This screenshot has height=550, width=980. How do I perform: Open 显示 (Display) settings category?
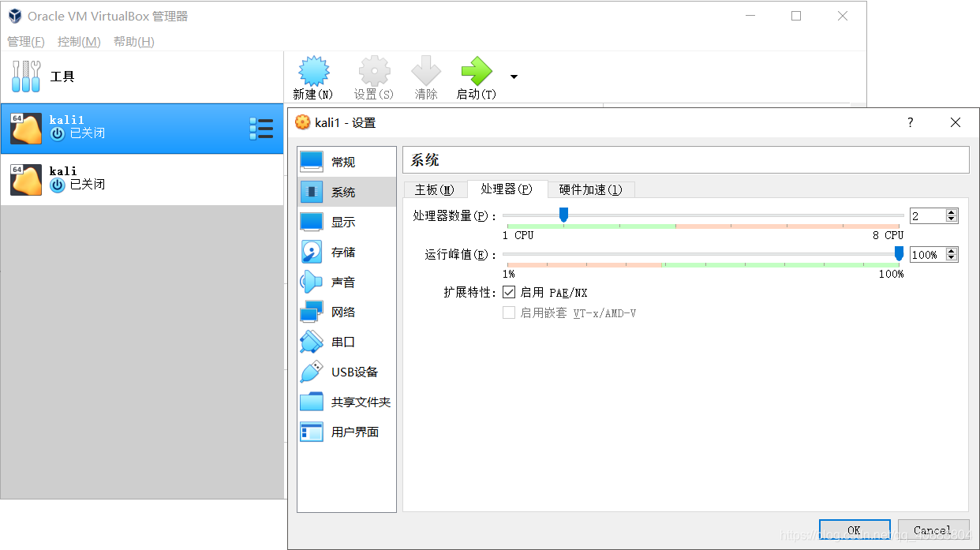[346, 222]
